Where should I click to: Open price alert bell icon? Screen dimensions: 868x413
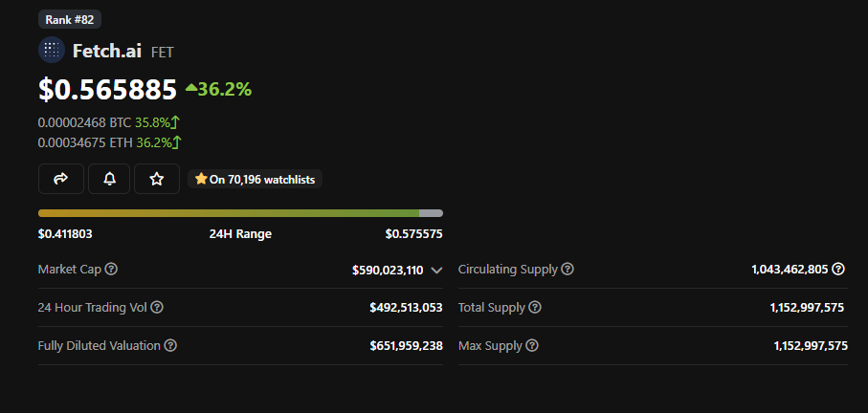110,179
